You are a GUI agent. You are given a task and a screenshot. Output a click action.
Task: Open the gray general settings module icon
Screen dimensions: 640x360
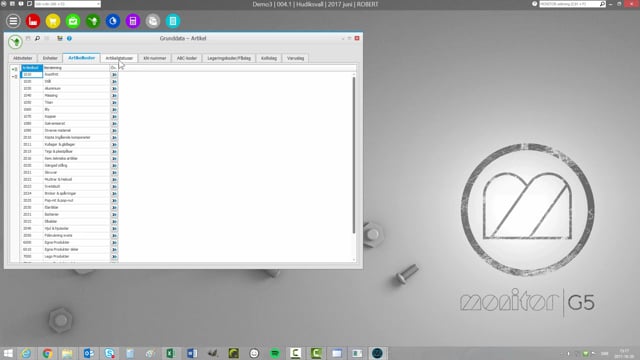(153, 21)
